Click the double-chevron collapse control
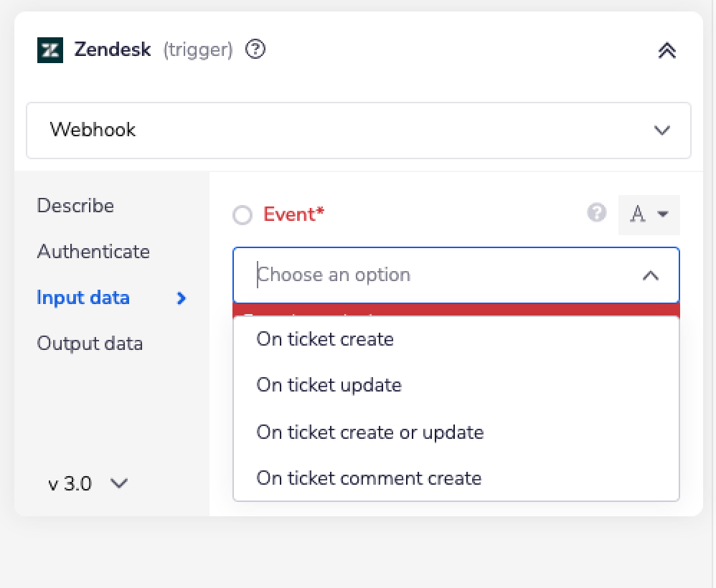Viewport: 716px width, 588px height. click(667, 50)
